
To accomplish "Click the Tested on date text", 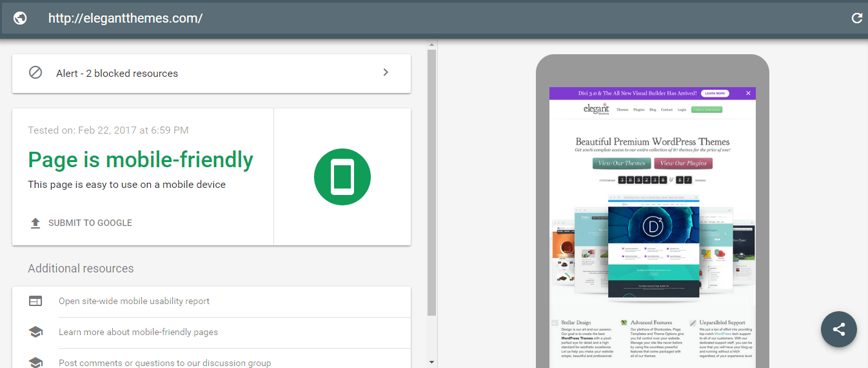I will tap(108, 130).
